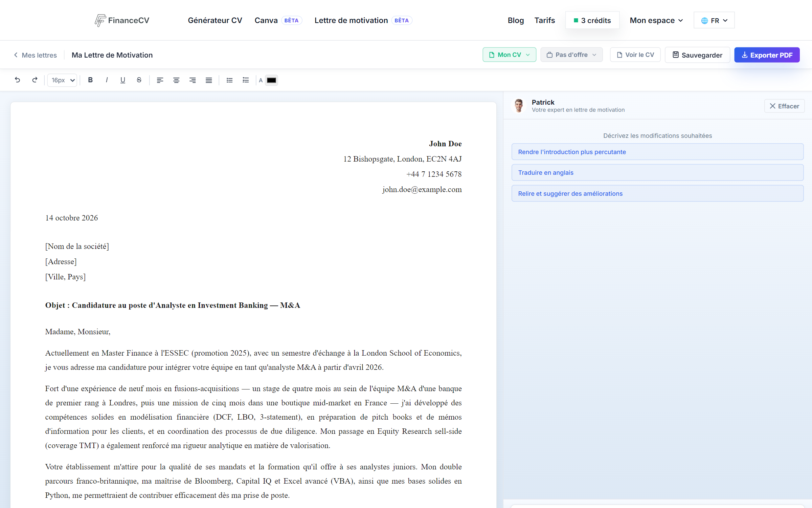Open the Tarifs page
This screenshot has height=508, width=812.
point(545,20)
